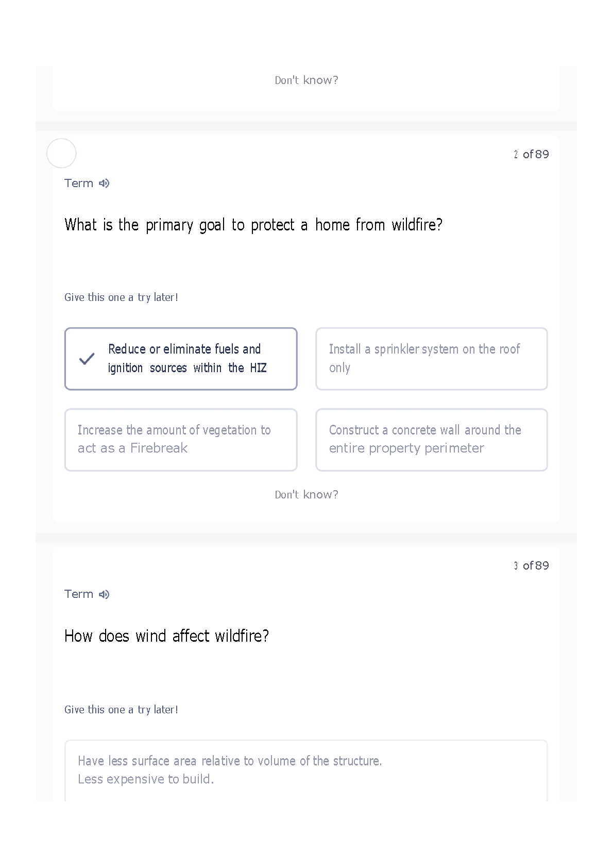Click the '3 of 89' question counter
Screen dimensions: 613x868
(x=531, y=565)
